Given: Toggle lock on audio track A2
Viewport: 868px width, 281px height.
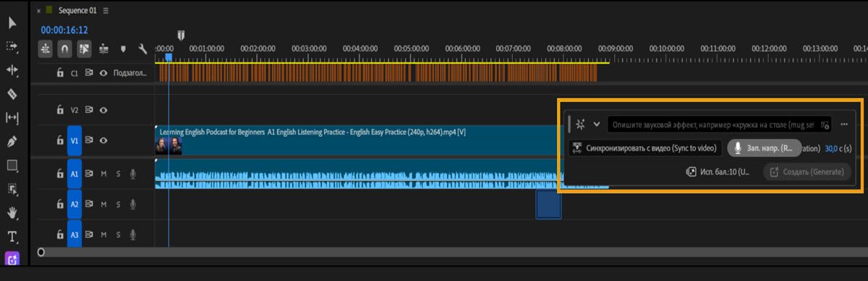Looking at the screenshot, I should [61, 205].
